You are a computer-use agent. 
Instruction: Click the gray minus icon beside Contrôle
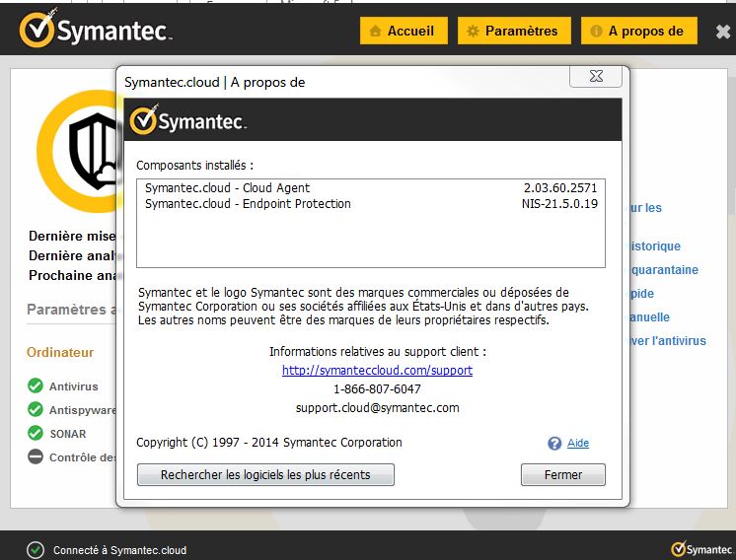click(36, 456)
